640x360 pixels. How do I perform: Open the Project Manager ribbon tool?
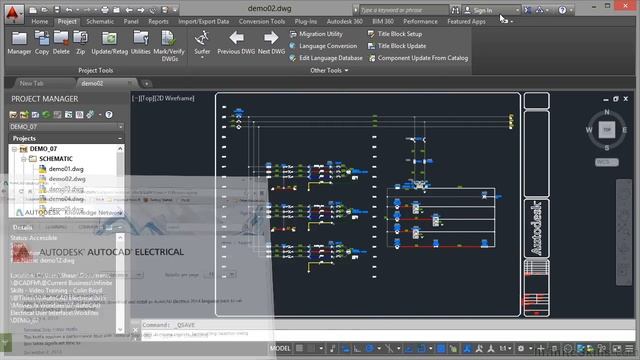coord(19,42)
